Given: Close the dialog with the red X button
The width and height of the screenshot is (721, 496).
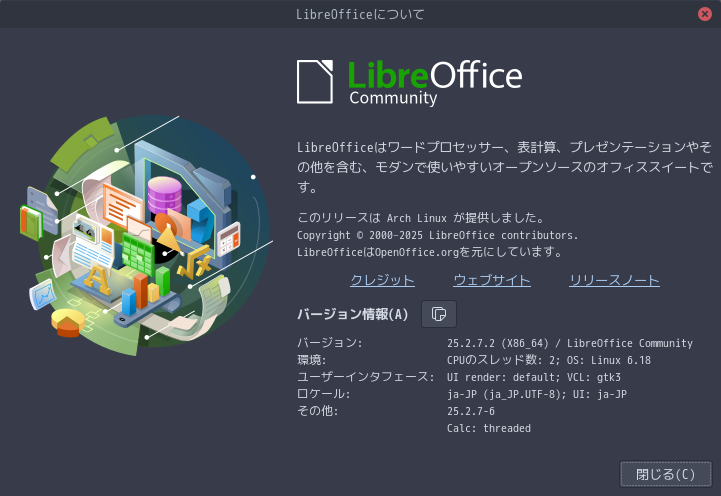Looking at the screenshot, I should point(705,14).
